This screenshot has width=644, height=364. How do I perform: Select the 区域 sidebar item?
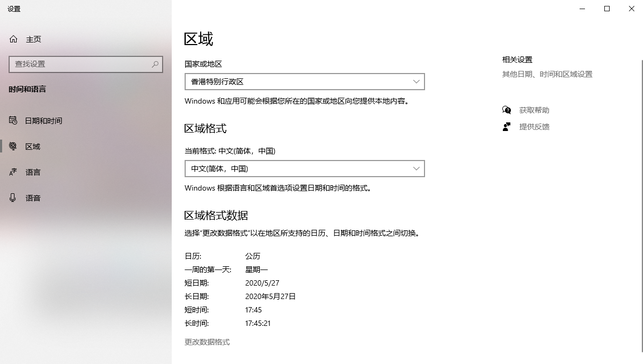click(86, 146)
